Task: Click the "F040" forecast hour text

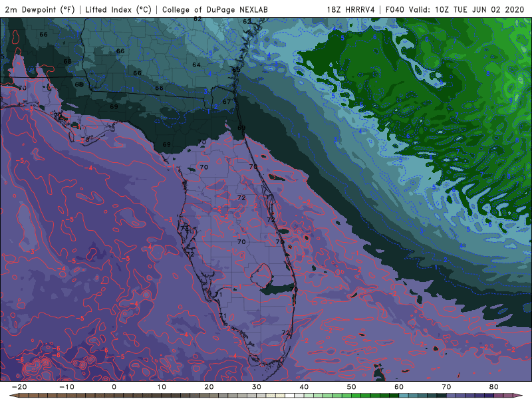Action: pos(394,9)
